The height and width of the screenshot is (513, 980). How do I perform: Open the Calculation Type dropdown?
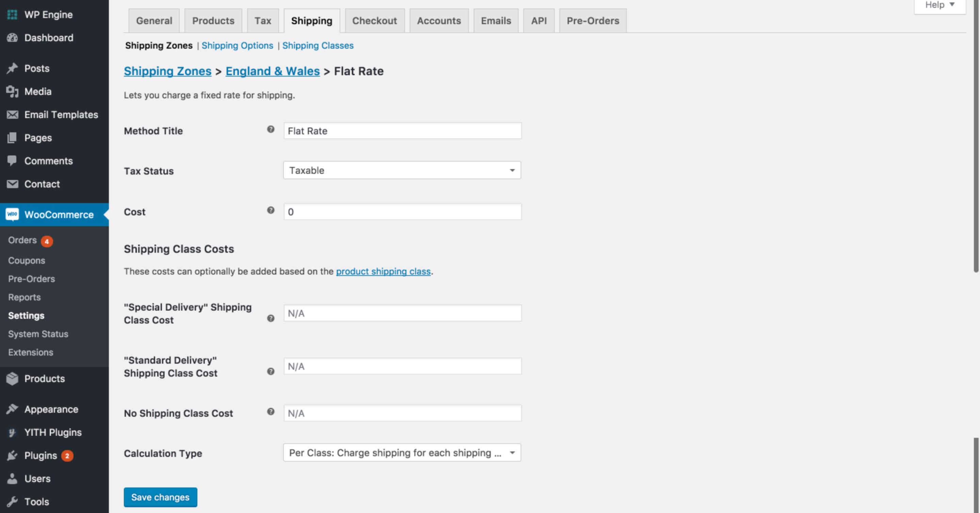(402, 453)
